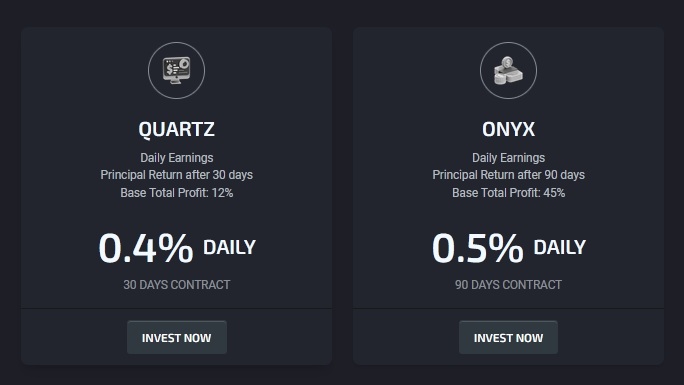Click Base Total Profit: 12% line
684x385 pixels.
[177, 193]
